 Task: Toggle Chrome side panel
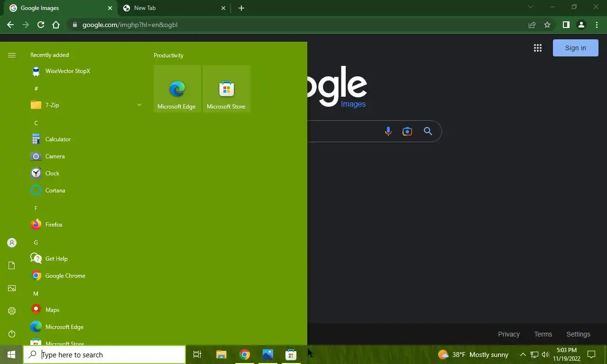(566, 25)
